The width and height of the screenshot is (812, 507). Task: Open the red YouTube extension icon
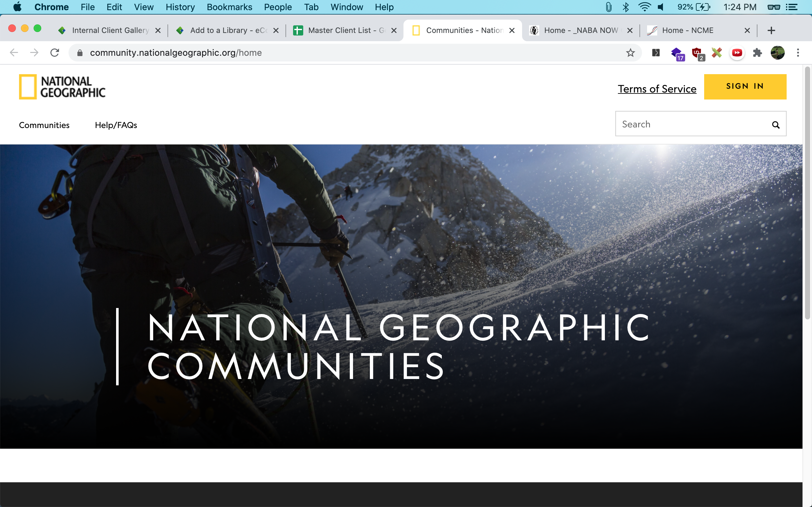tap(737, 53)
